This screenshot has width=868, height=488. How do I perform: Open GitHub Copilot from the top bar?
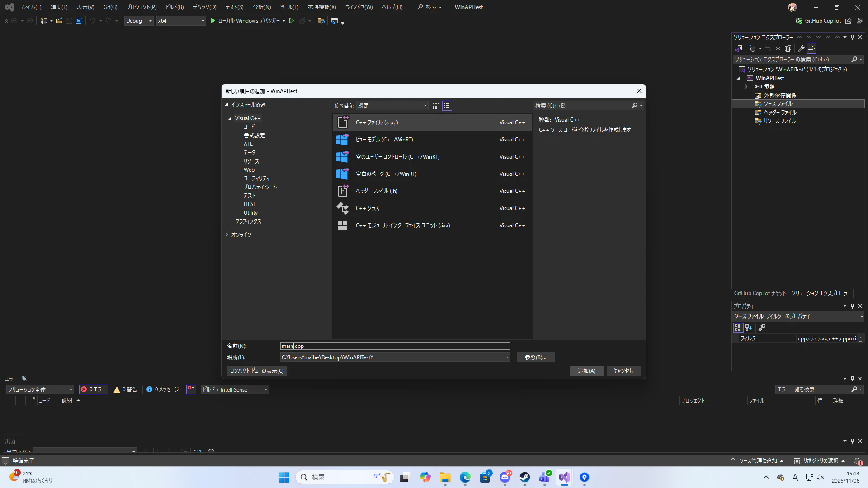click(x=818, y=21)
